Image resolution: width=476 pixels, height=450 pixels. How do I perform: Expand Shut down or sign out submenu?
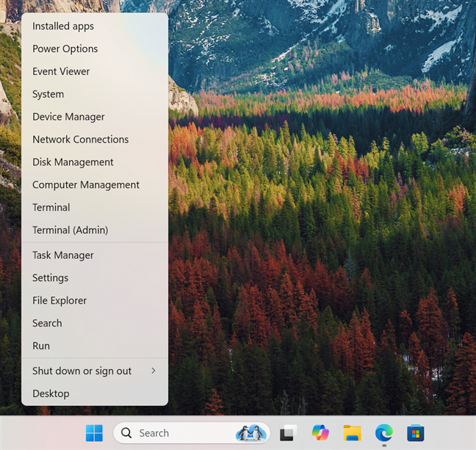[x=95, y=371]
